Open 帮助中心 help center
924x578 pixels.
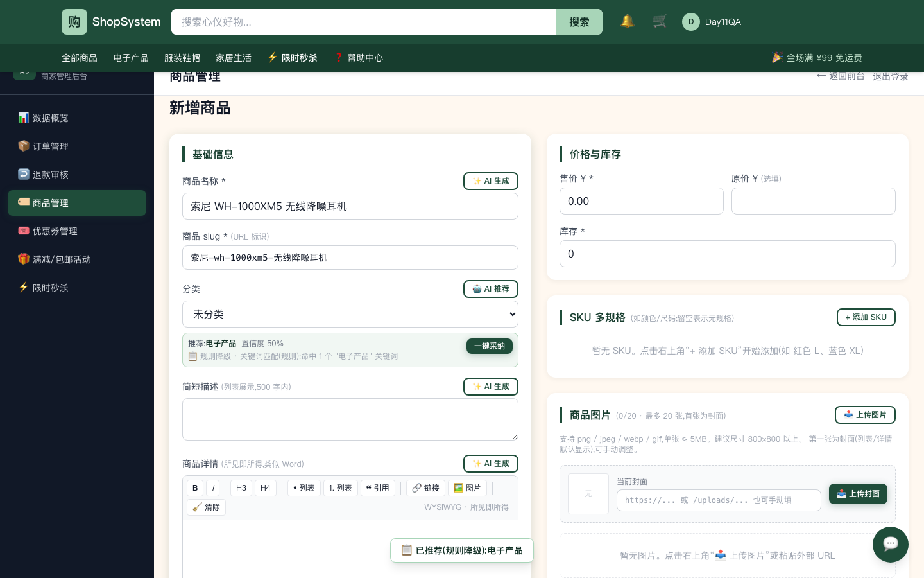tap(358, 58)
